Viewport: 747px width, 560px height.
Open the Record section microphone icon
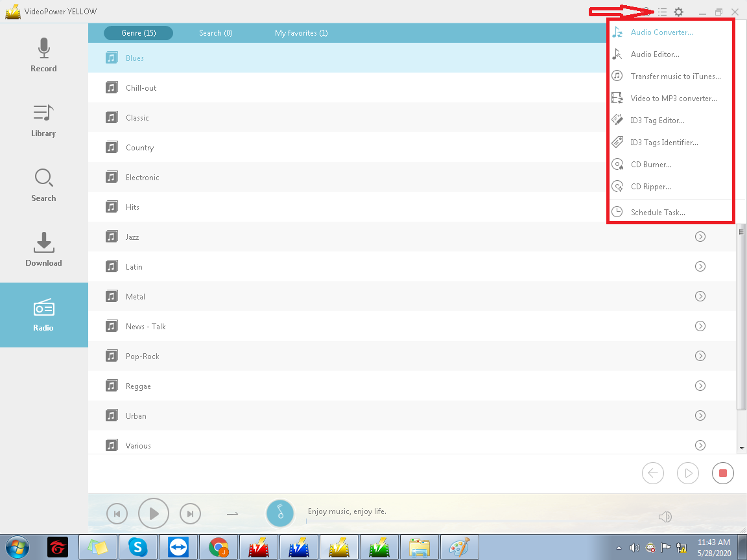pyautogui.click(x=43, y=49)
